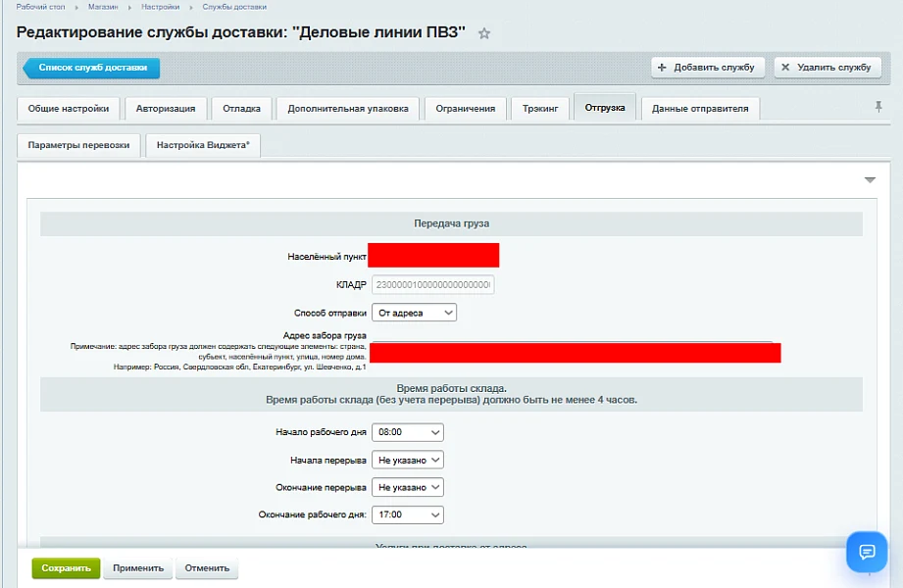
Task: Switch to 'Параметры перевозки' tab
Action: 78,145
